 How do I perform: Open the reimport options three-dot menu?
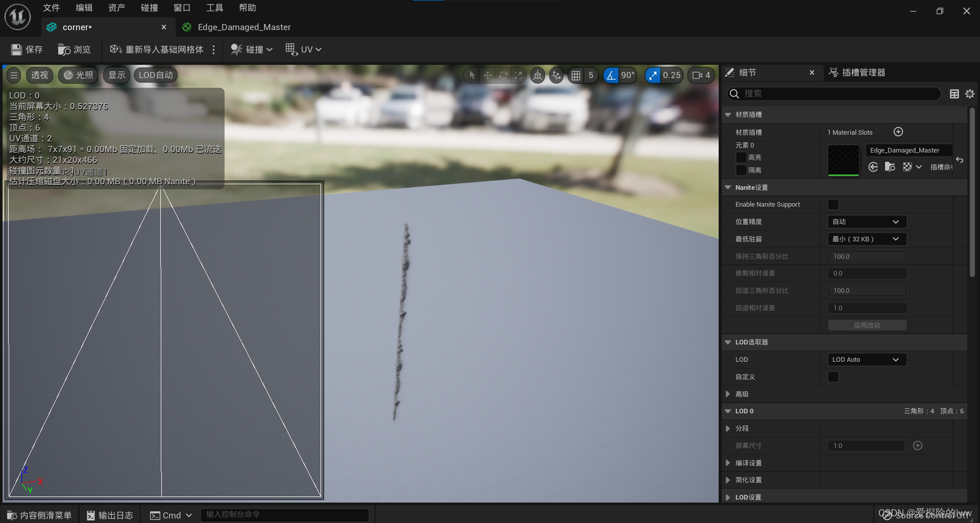click(213, 49)
